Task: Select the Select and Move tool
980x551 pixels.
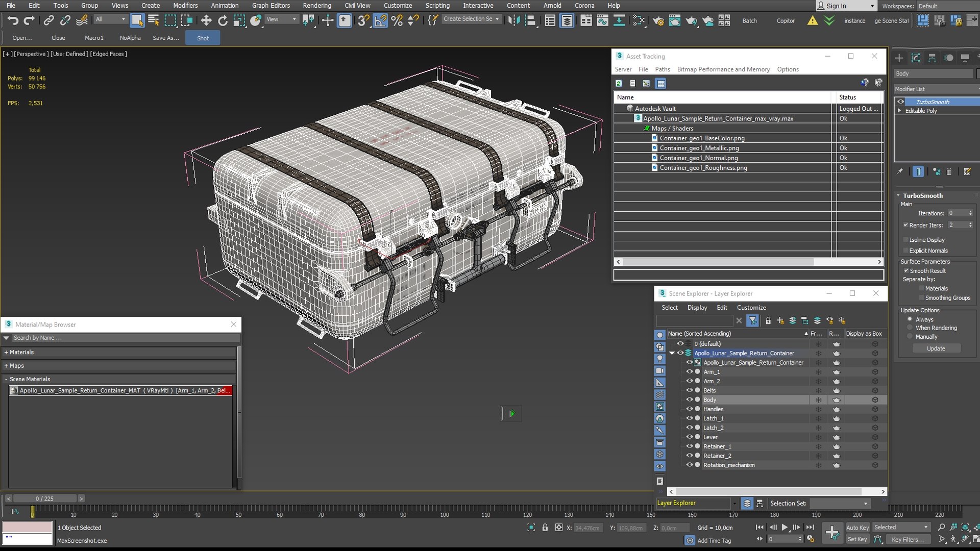Action: point(206,20)
